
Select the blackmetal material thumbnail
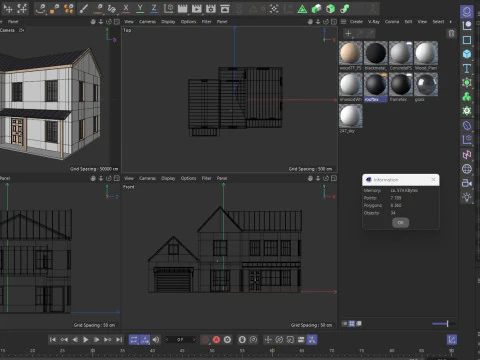[x=376, y=53]
